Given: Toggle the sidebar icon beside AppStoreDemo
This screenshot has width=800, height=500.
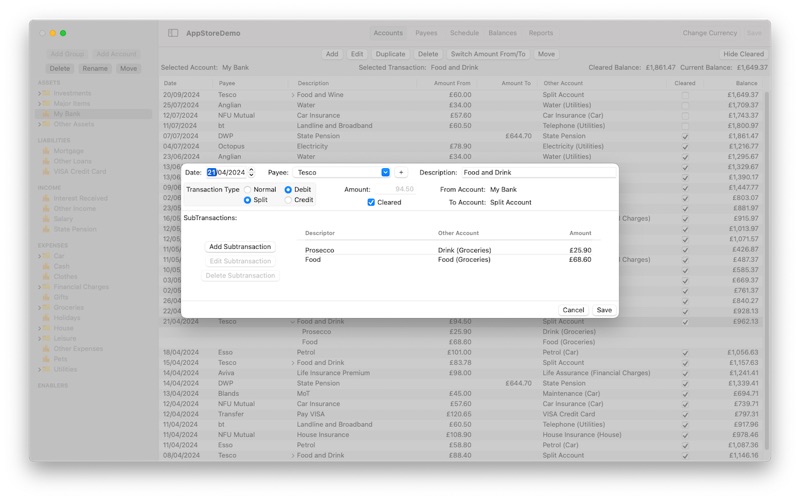Looking at the screenshot, I should pyautogui.click(x=173, y=33).
